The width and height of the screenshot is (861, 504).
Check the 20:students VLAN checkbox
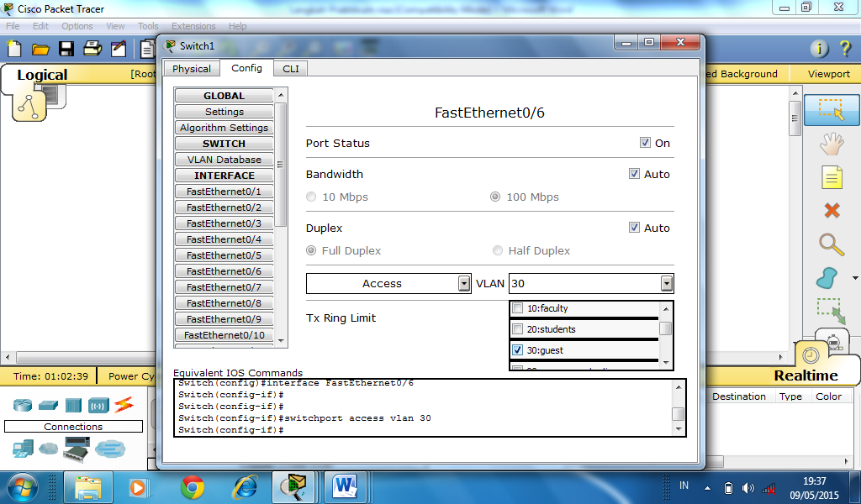point(517,329)
